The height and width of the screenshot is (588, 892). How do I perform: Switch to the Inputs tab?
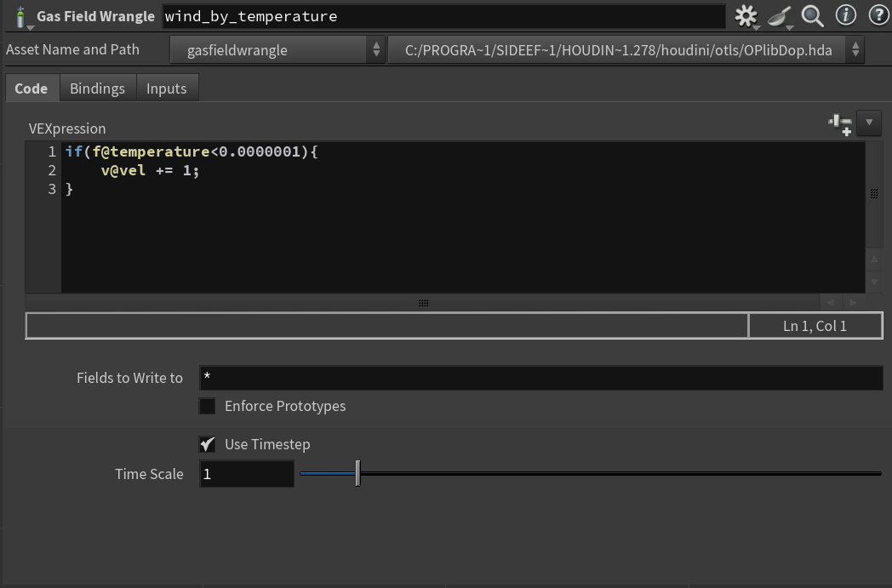pyautogui.click(x=166, y=88)
